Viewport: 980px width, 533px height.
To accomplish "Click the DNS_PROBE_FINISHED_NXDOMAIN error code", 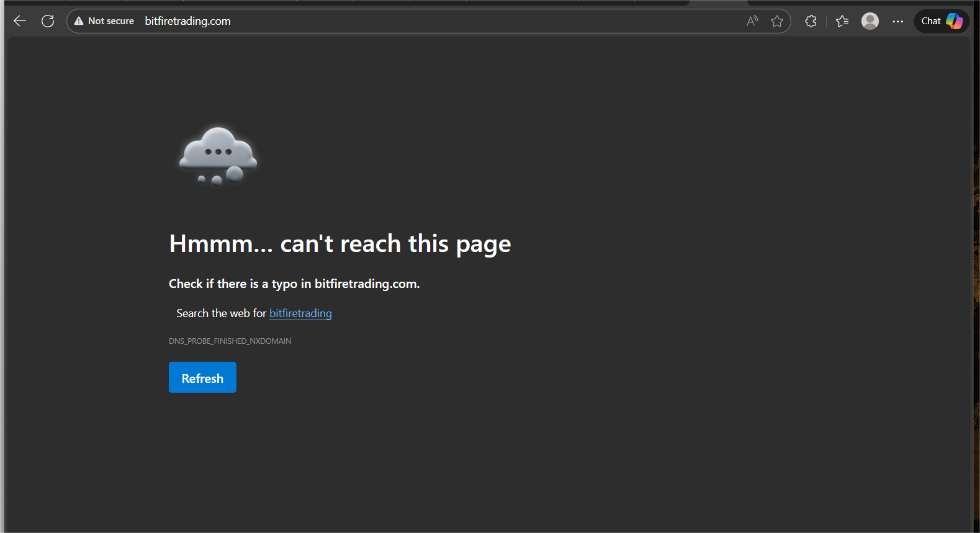I will pos(230,341).
